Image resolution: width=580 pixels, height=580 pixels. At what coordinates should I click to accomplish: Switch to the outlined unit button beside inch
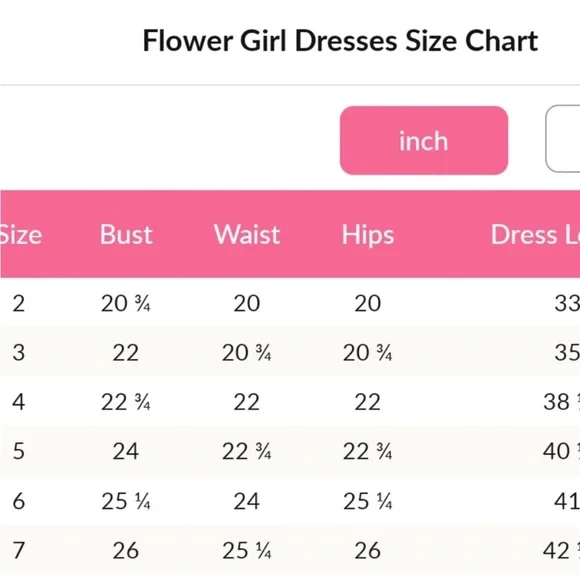(563, 139)
